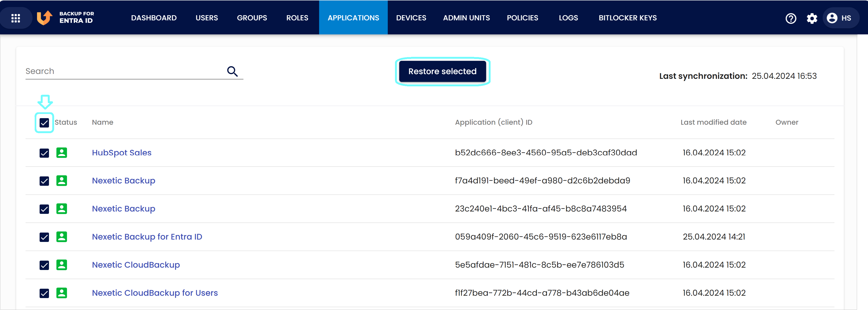This screenshot has height=310, width=868.
Task: Select client ID 5e5afdae-7151-481c-8c5b-ee7e786103d5
Action: 540,265
